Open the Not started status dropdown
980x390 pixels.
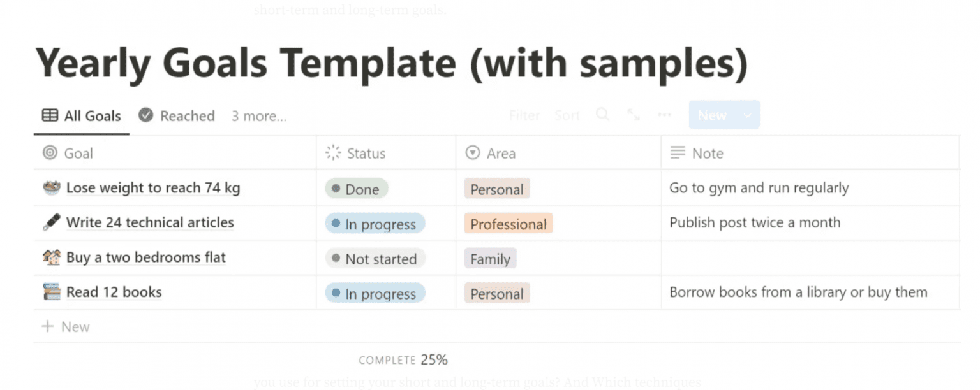pyautogui.click(x=375, y=259)
